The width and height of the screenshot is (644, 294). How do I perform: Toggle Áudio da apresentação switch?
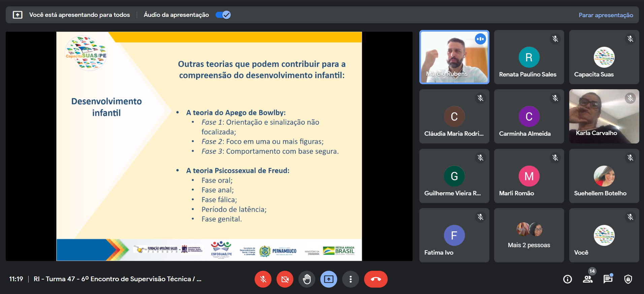pyautogui.click(x=223, y=15)
